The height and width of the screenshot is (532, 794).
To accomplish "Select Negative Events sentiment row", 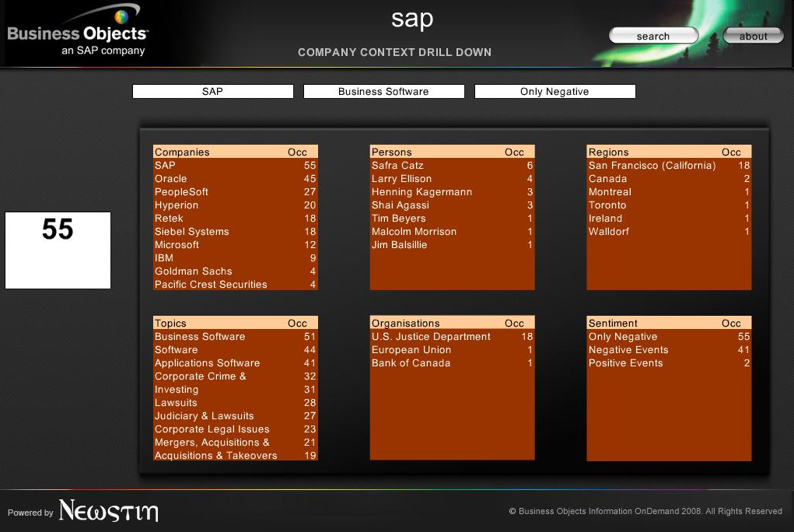I will [669, 349].
